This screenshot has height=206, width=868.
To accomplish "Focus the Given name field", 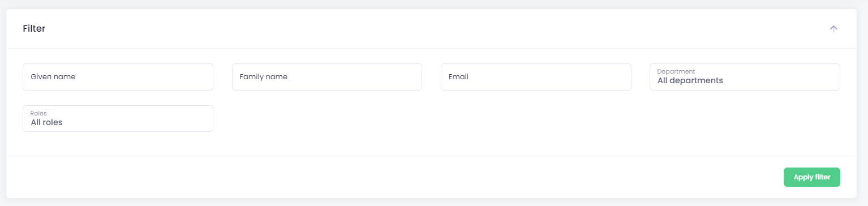I will 118,77.
